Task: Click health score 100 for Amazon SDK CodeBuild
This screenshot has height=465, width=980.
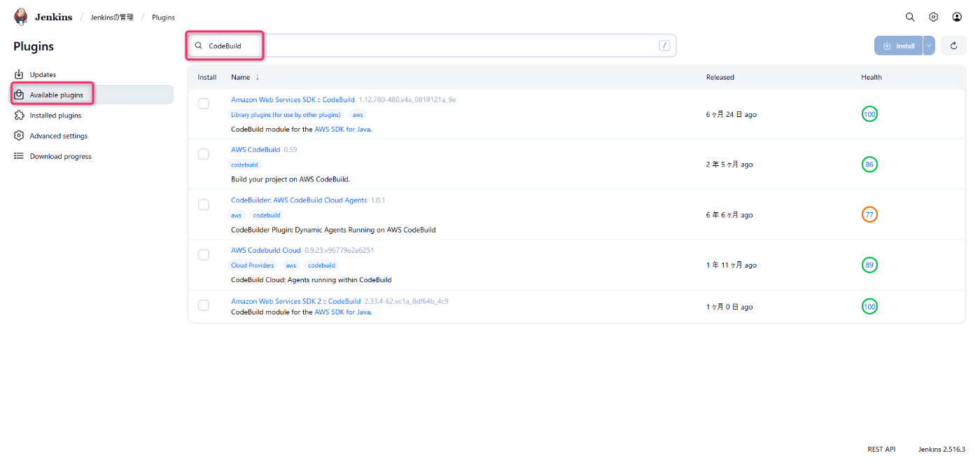Action: (x=869, y=114)
